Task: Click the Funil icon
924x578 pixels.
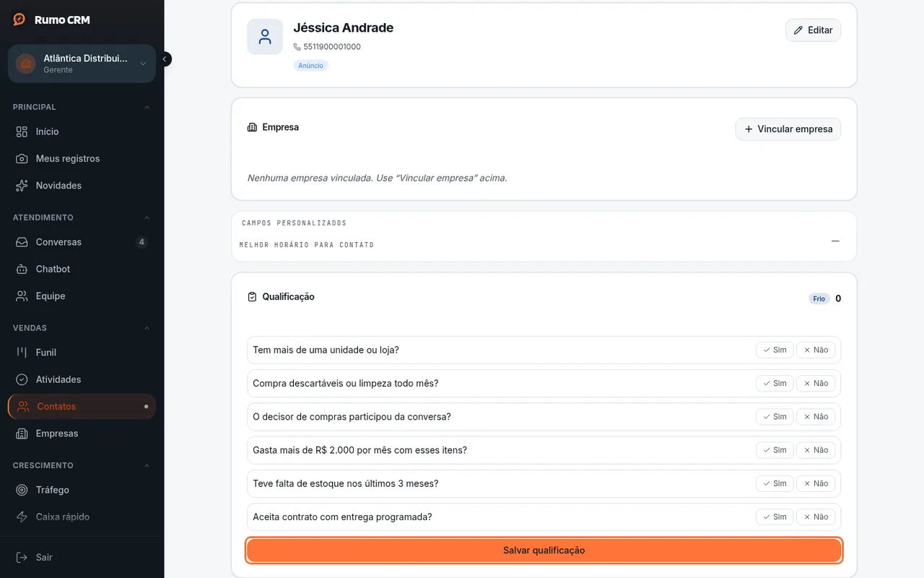Action: coord(22,353)
